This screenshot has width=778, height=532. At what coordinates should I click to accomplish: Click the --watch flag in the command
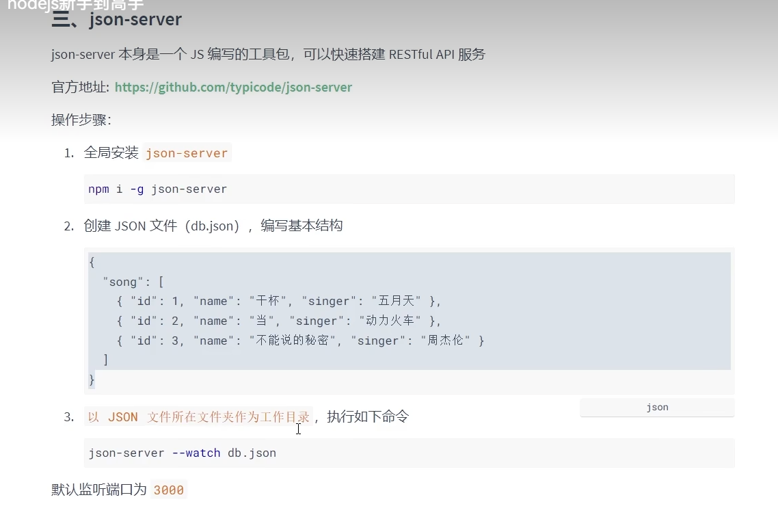coord(196,453)
